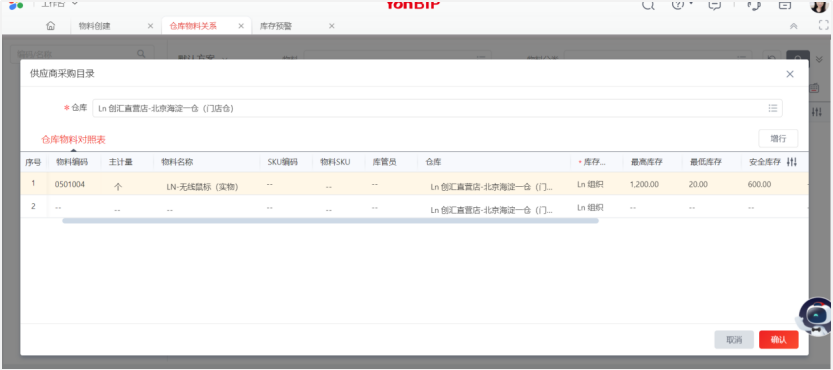Select row number 2

tap(33, 206)
